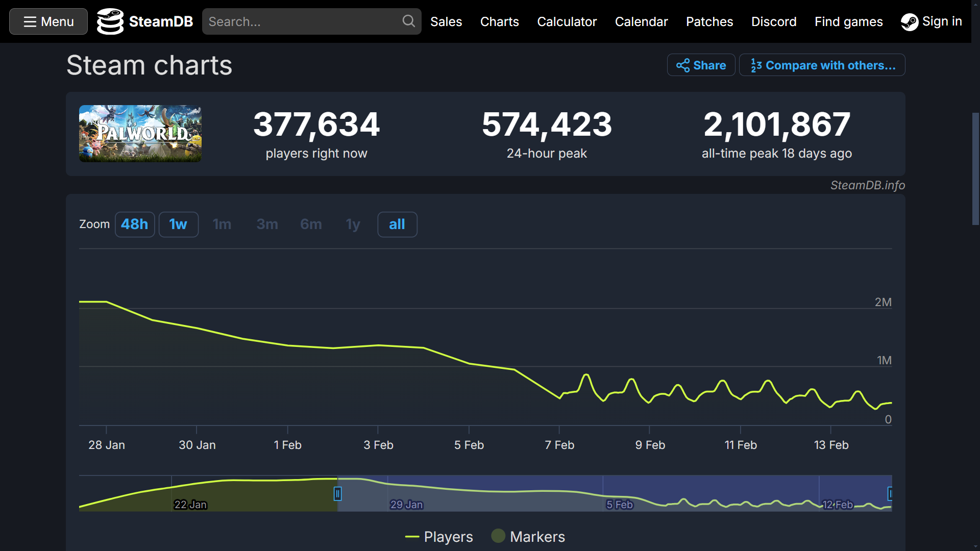
Task: Click the 29 Jan navigator label
Action: (406, 505)
